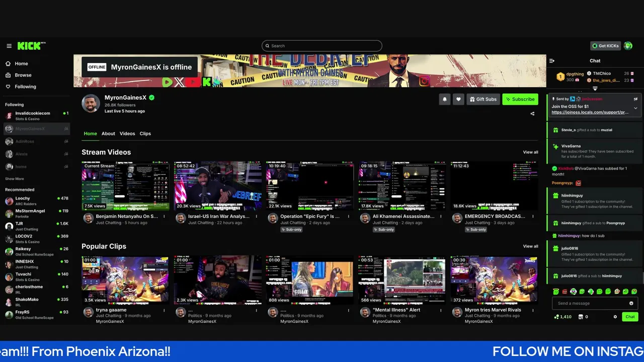This screenshot has width=644, height=362.
Task: Click the gift icon beside Stevie_o
Action: click(x=555, y=130)
